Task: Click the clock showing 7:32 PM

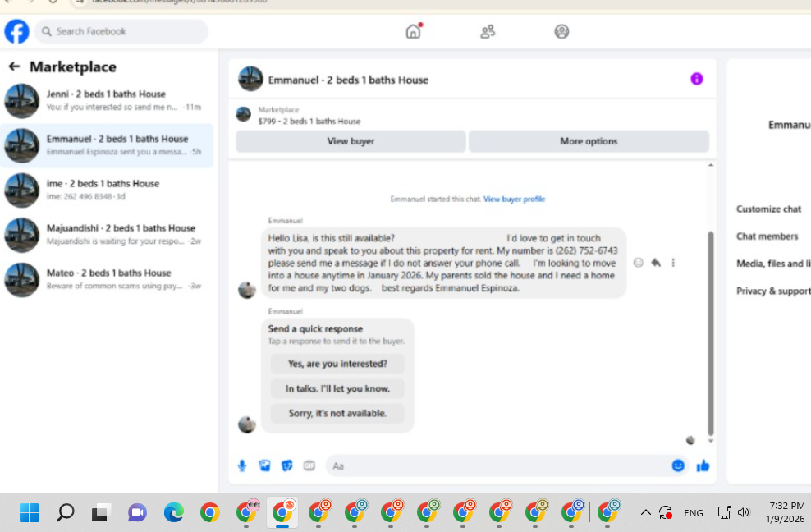Action: pos(786,506)
